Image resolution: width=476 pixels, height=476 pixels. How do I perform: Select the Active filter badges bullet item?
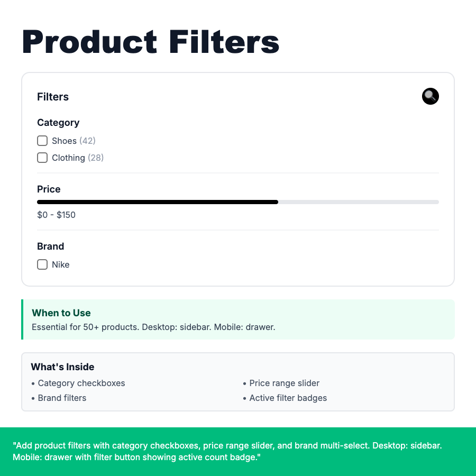click(x=288, y=398)
